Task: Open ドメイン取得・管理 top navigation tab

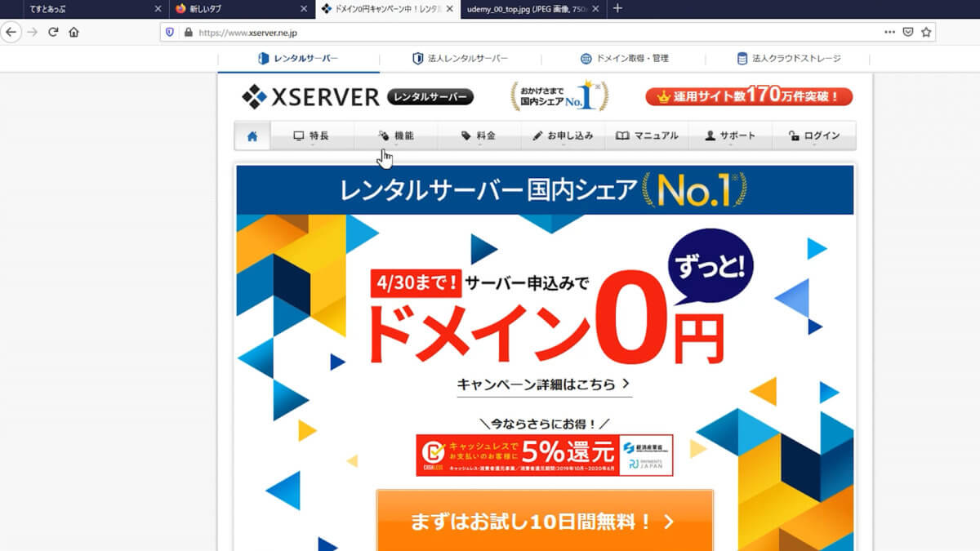Action: click(x=624, y=59)
